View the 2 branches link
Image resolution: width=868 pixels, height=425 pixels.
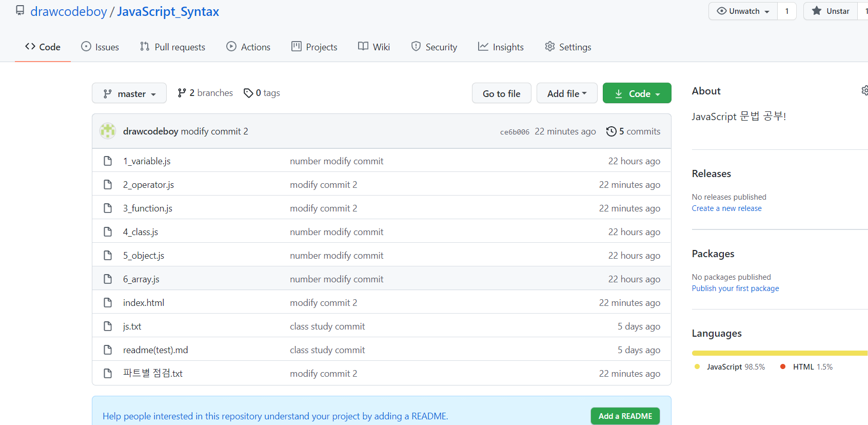tap(205, 93)
